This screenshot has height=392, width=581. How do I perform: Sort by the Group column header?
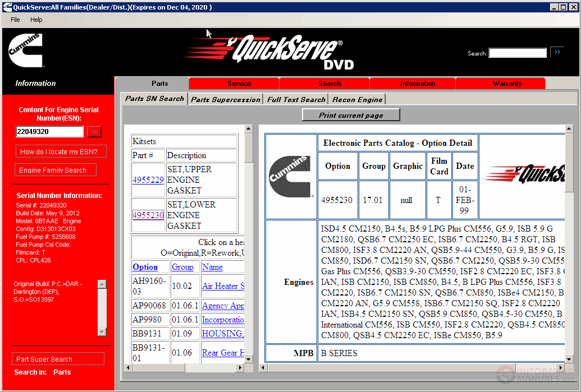[182, 267]
